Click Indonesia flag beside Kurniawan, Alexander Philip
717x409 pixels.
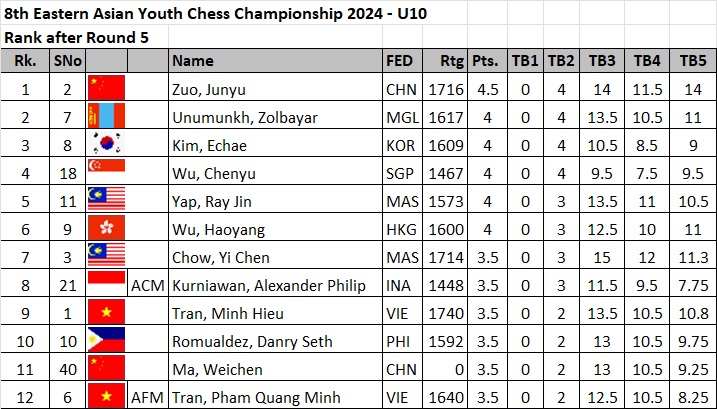pyautogui.click(x=107, y=285)
